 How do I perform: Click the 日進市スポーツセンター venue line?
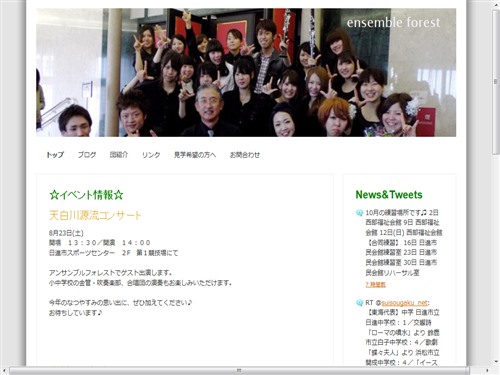(x=113, y=253)
